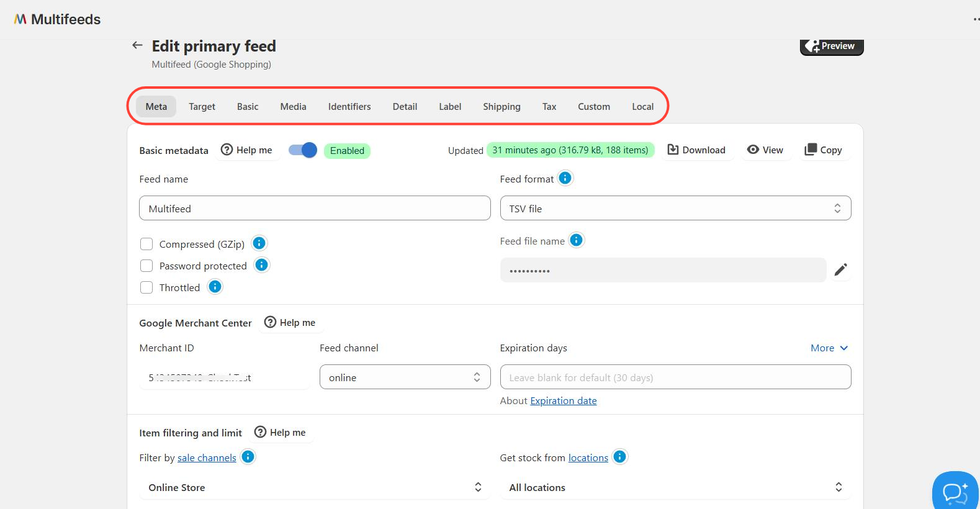This screenshot has height=509, width=980.
Task: Switch to the Detail tab
Action: (405, 107)
